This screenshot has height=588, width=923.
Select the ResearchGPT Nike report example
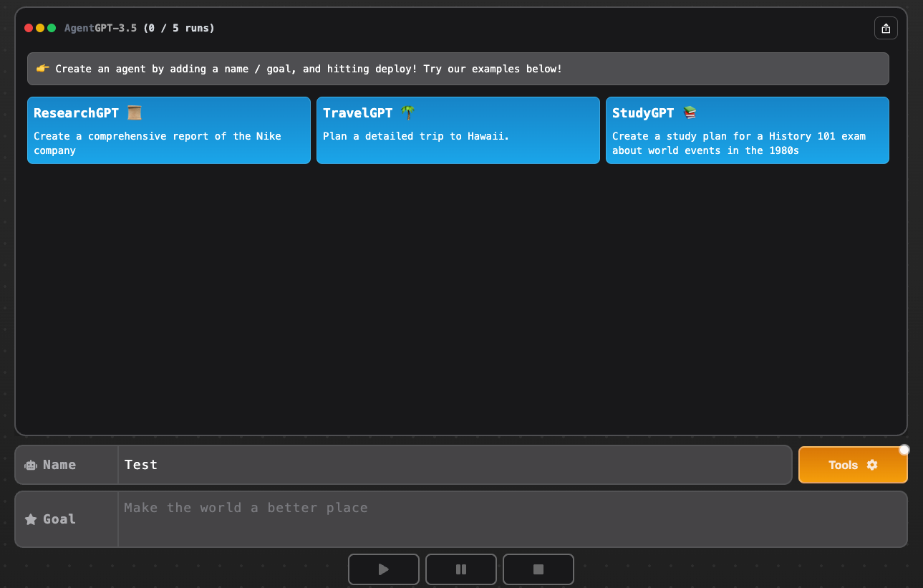pos(168,143)
